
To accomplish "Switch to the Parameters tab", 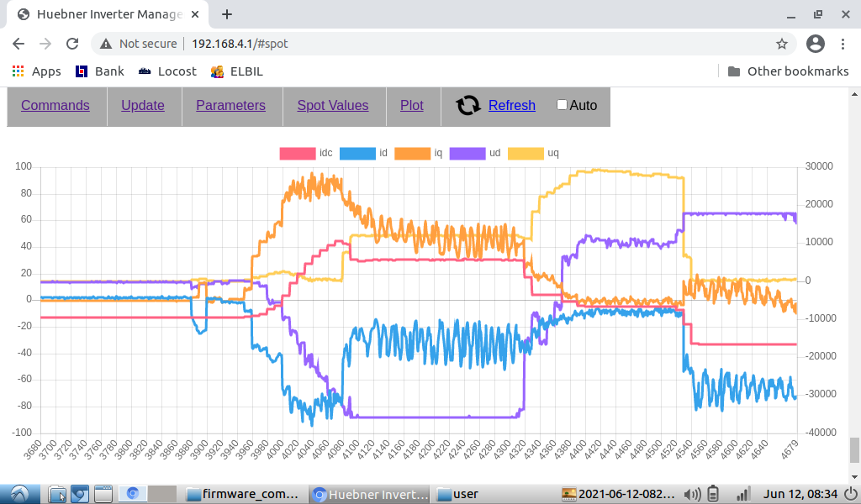I will 230,105.
